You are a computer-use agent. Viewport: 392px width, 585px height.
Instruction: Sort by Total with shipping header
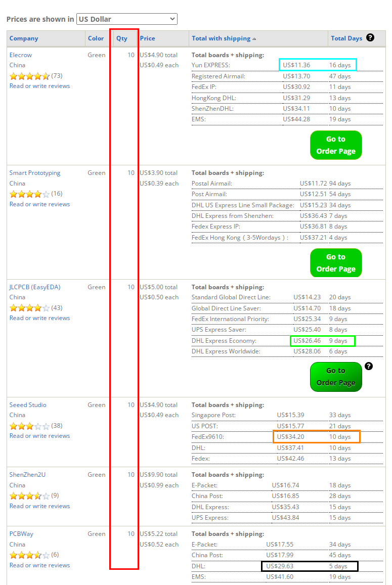tap(221, 38)
